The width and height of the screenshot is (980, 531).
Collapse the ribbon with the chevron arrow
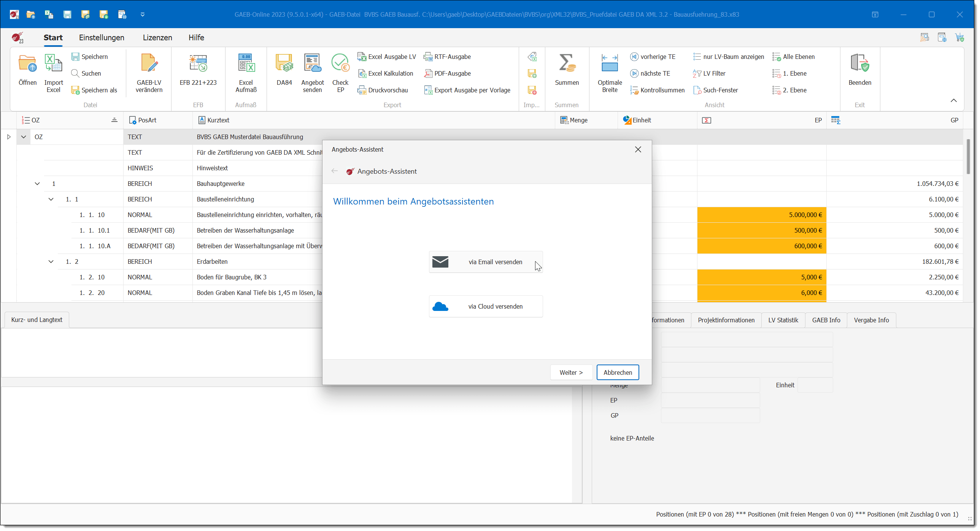[954, 101]
